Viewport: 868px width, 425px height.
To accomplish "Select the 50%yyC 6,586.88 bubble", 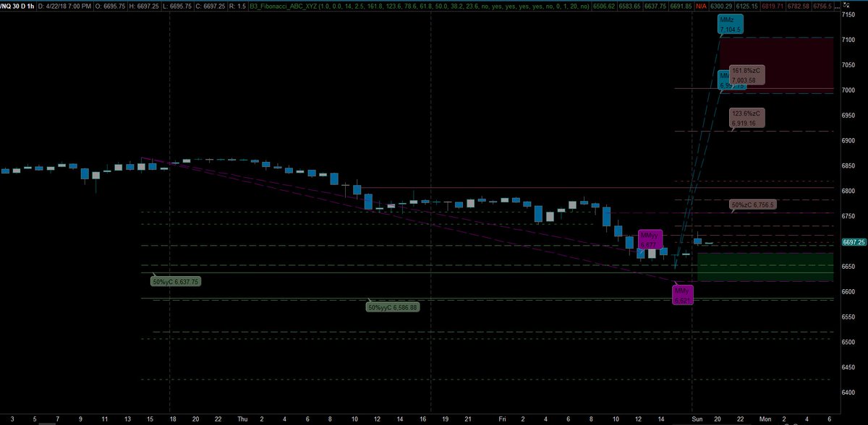I will coord(393,306).
